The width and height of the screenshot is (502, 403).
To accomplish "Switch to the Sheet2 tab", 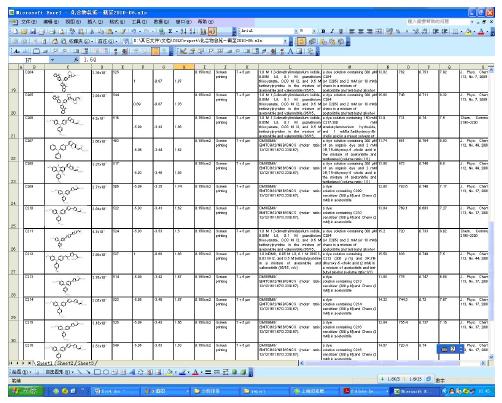I will [x=65, y=363].
